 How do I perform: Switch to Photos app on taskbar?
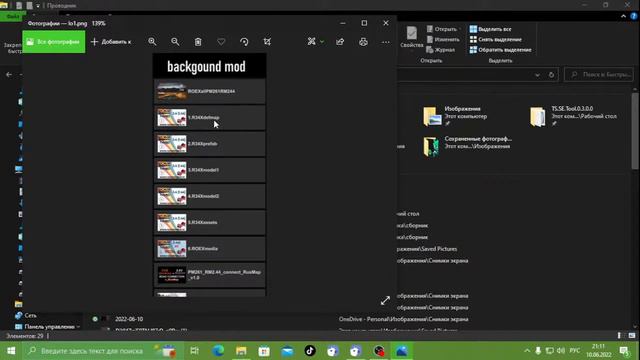point(402,351)
